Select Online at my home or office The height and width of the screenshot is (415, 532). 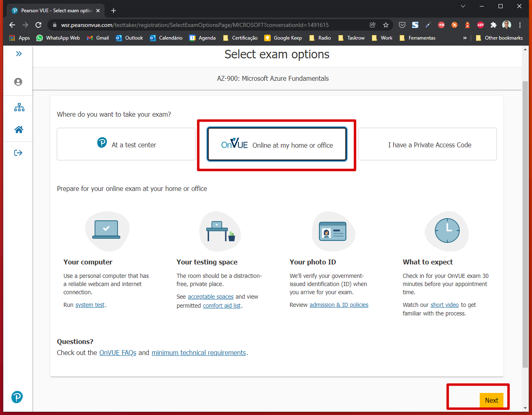point(277,144)
